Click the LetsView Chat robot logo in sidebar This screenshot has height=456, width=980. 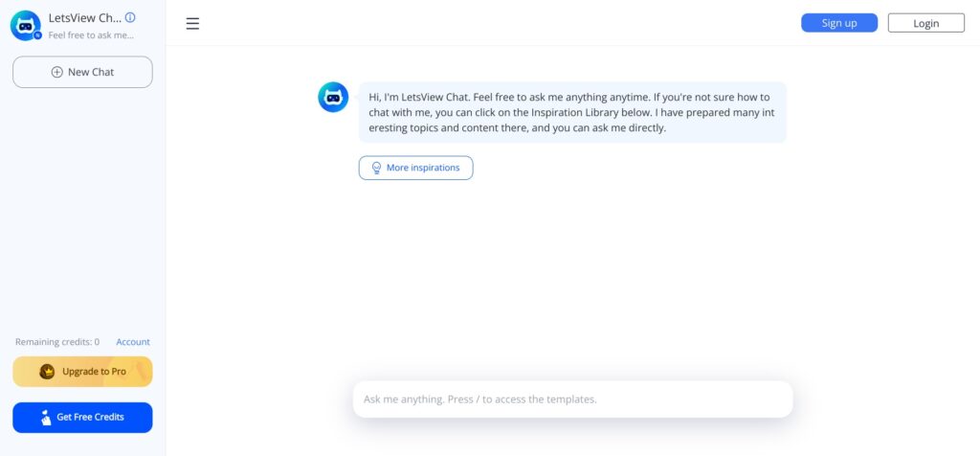(25, 25)
